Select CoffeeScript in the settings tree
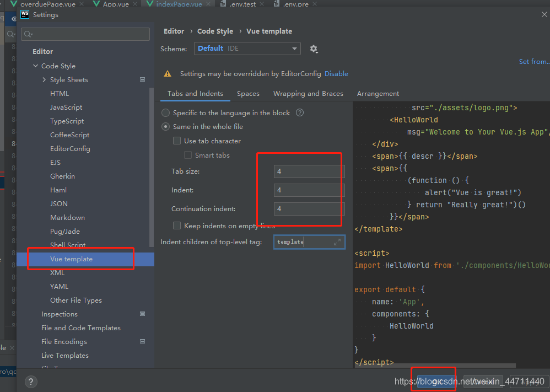Viewport: 550px width, 392px height. (x=69, y=135)
